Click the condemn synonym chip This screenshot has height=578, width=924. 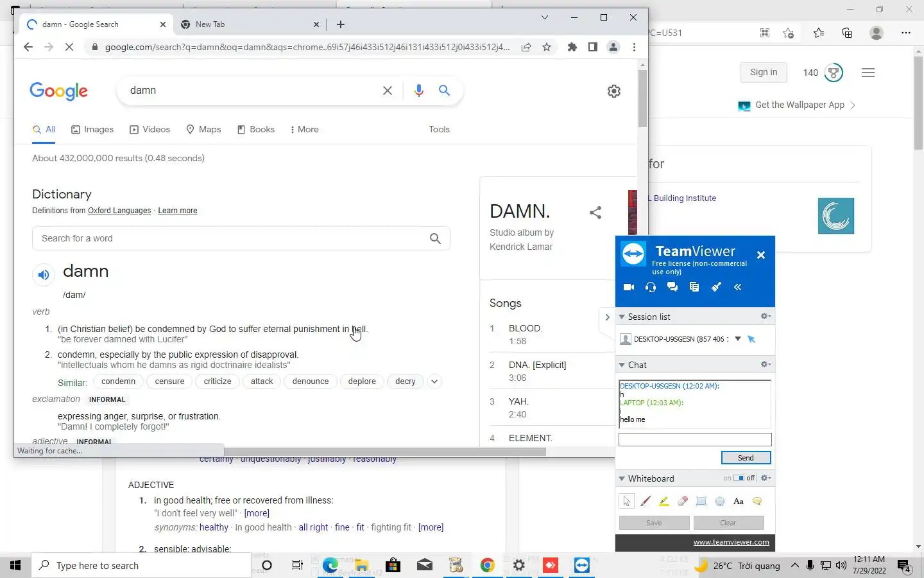118,381
